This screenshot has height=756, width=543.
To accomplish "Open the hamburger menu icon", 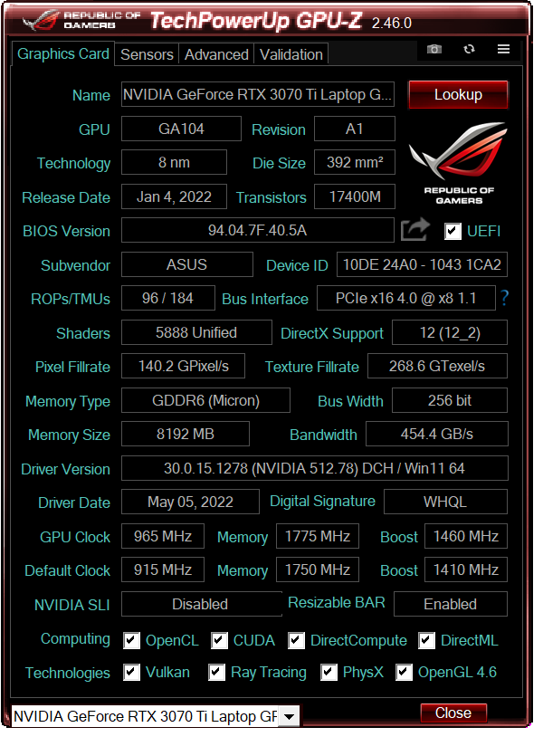I will pyautogui.click(x=503, y=49).
